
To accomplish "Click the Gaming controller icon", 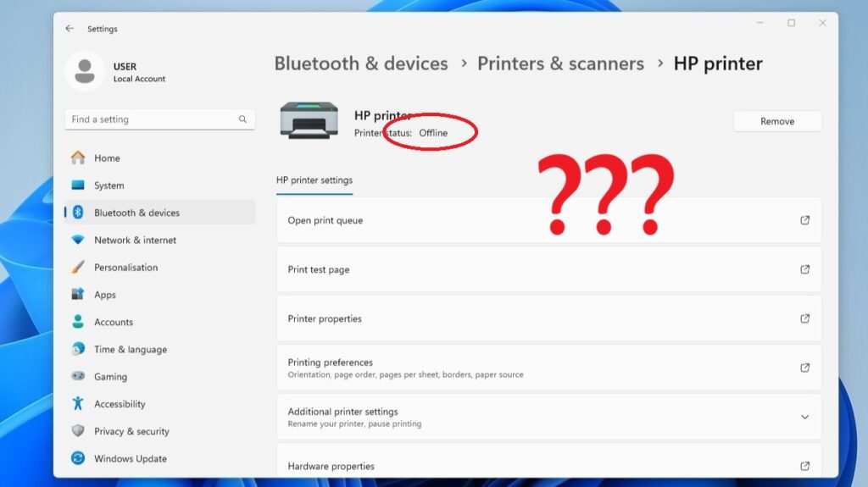I will (x=78, y=376).
